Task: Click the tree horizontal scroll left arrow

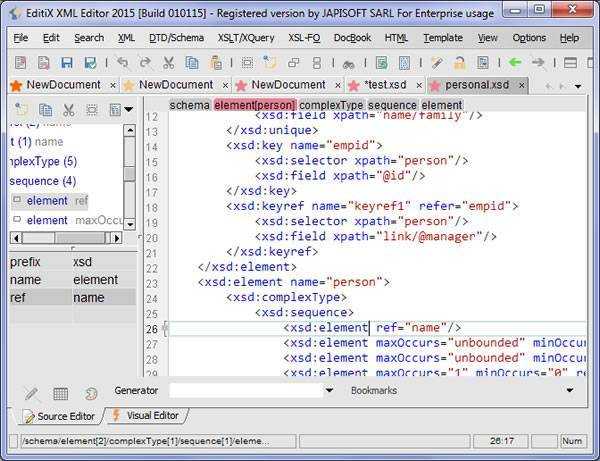Action: pyautogui.click(x=16, y=238)
